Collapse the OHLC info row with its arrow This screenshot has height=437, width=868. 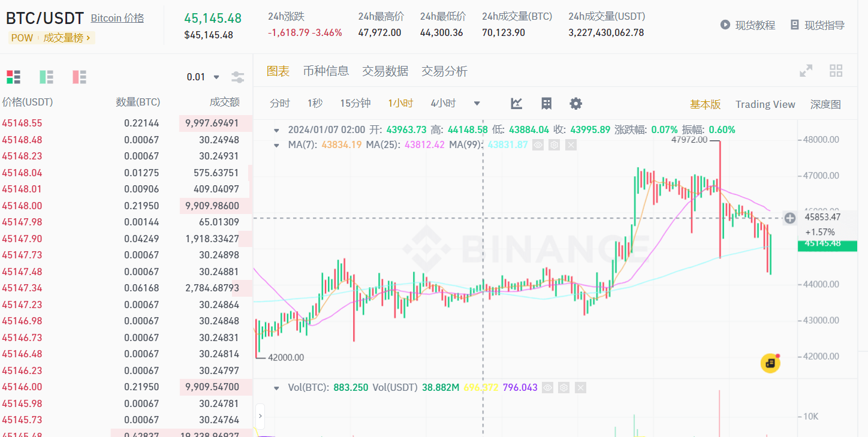[x=276, y=129]
